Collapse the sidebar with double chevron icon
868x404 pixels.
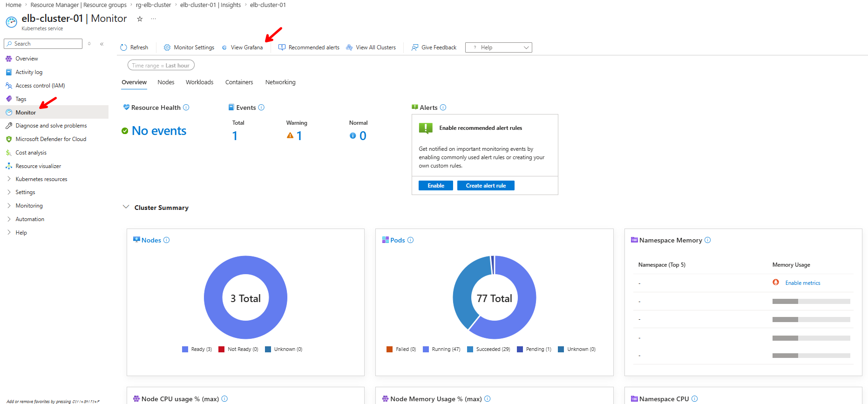coord(102,44)
